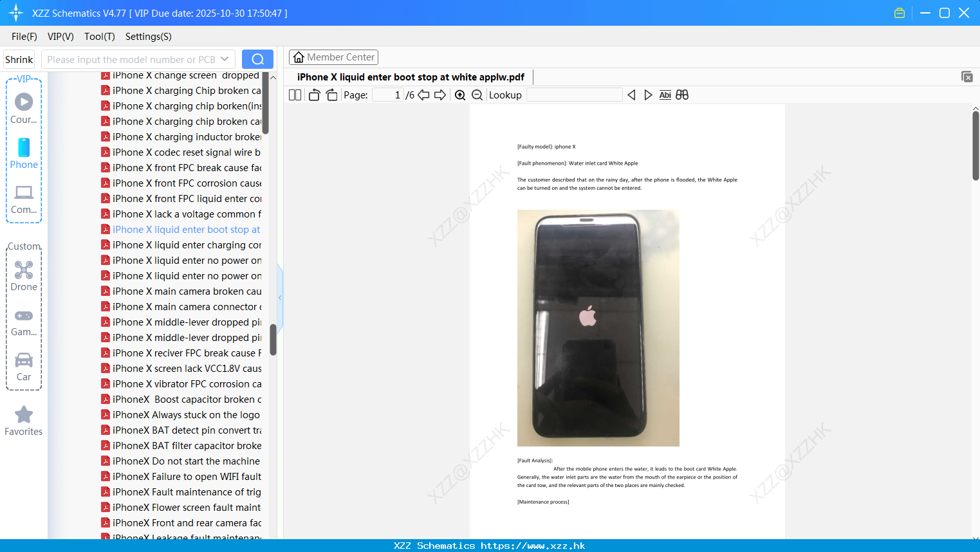Open 'iPhoneX Fault maintenance of trig' file
Image resolution: width=980 pixels, height=552 pixels.
[181, 492]
